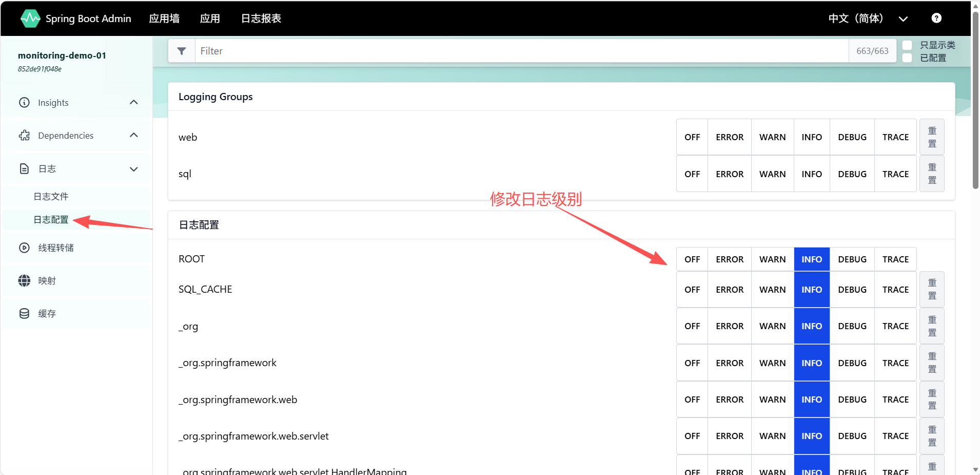
Task: Click the 663/663 logger count
Action: tap(872, 51)
